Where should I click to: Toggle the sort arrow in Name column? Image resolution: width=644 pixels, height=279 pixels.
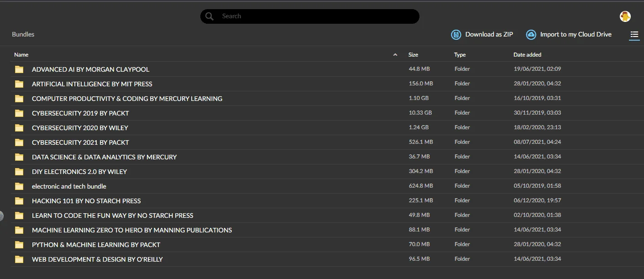click(x=395, y=55)
